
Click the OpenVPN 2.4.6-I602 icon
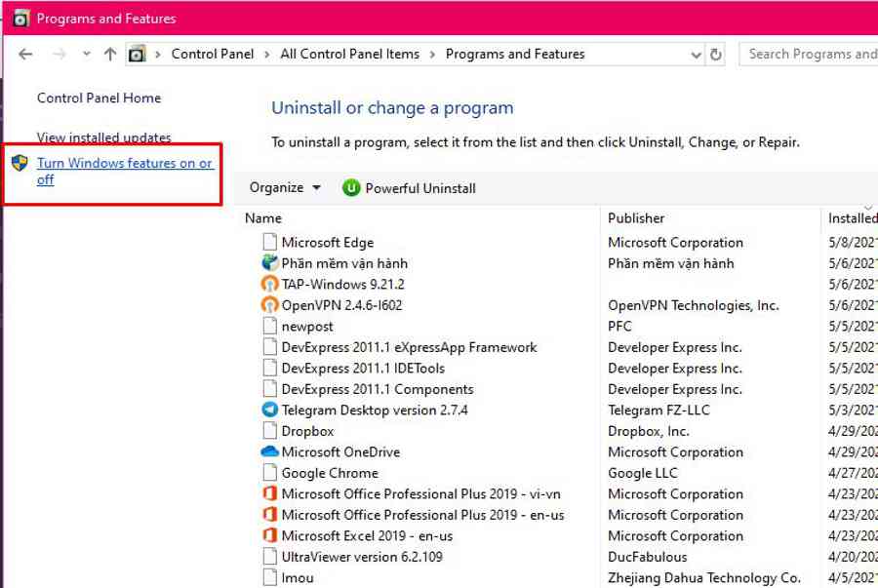click(270, 305)
